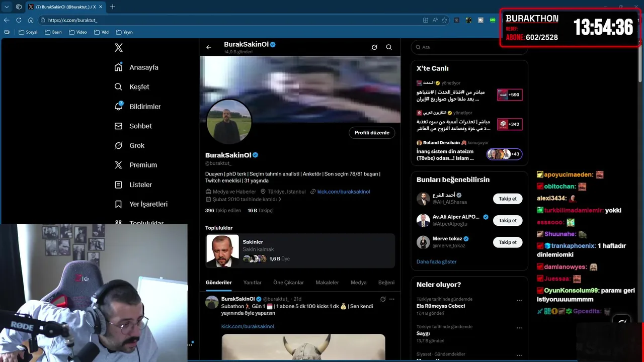
Task: Add page to favorites with star icon
Action: [x=444, y=20]
